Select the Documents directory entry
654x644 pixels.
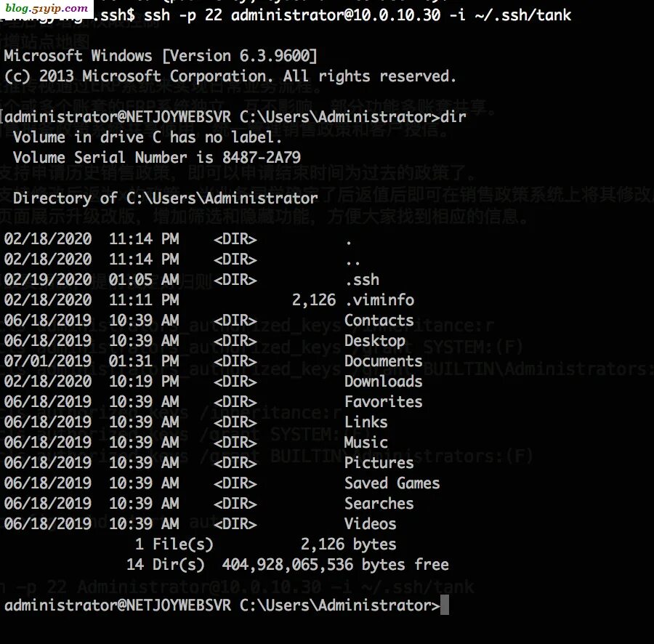pyautogui.click(x=384, y=361)
